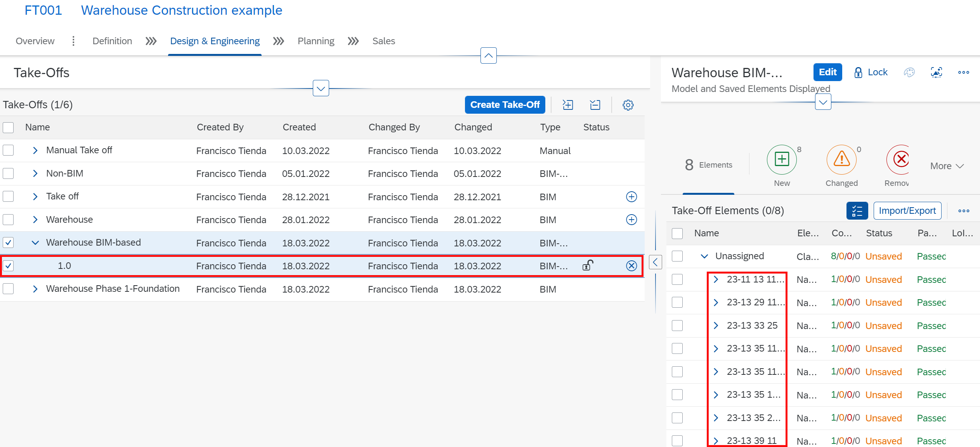The height and width of the screenshot is (447, 980).
Task: Click the unlocked padlock icon on version 1.0
Action: [588, 265]
